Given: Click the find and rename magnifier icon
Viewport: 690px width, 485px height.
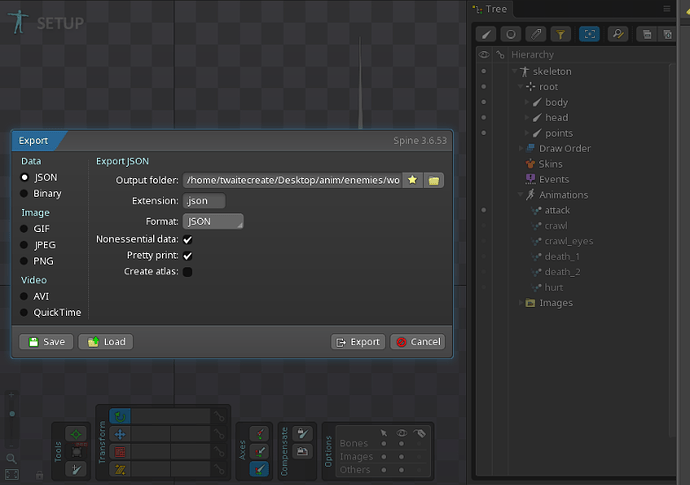Looking at the screenshot, I should click(618, 34).
